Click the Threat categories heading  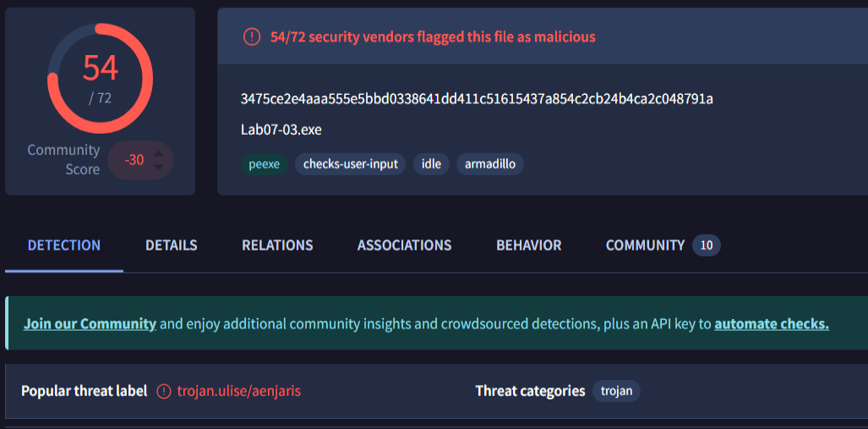530,391
